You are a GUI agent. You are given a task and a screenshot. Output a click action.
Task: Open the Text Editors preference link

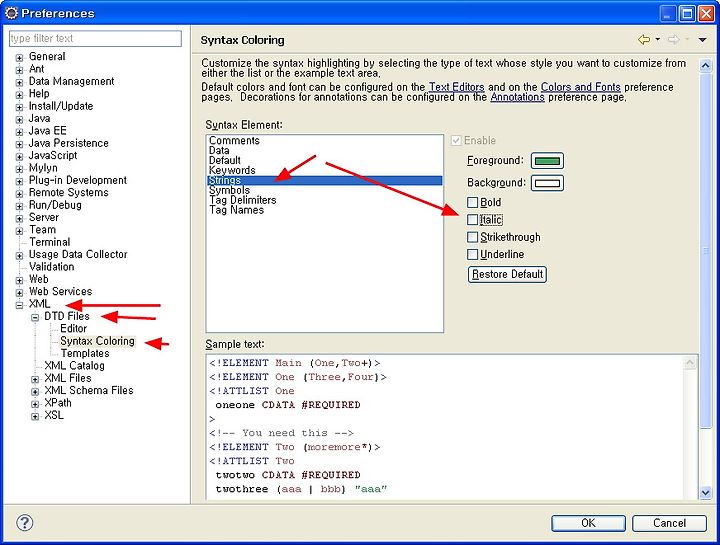[x=456, y=87]
